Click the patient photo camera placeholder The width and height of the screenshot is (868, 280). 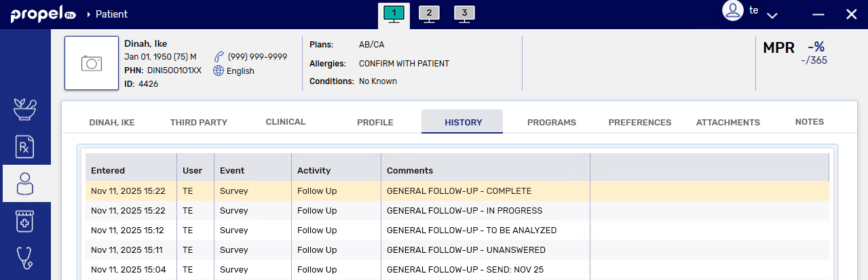coord(92,63)
